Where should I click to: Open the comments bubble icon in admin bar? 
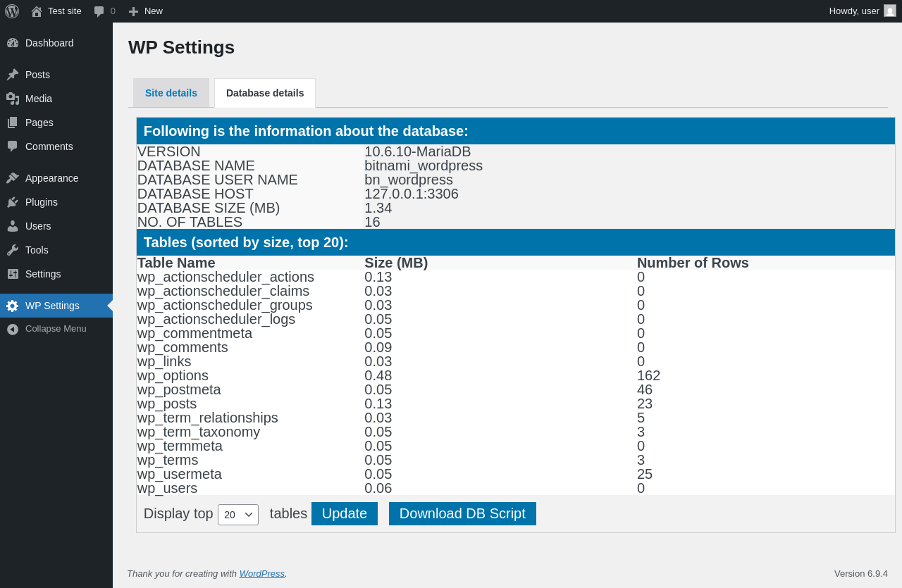click(99, 11)
